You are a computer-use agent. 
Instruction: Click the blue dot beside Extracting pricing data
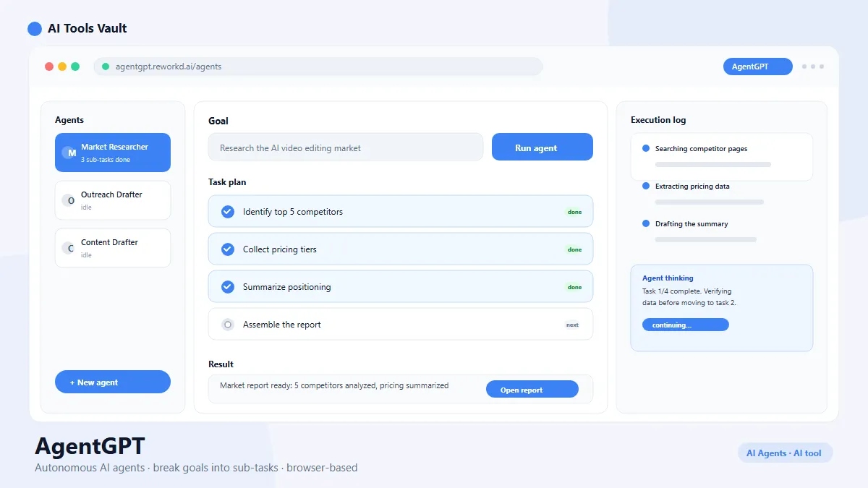point(646,186)
